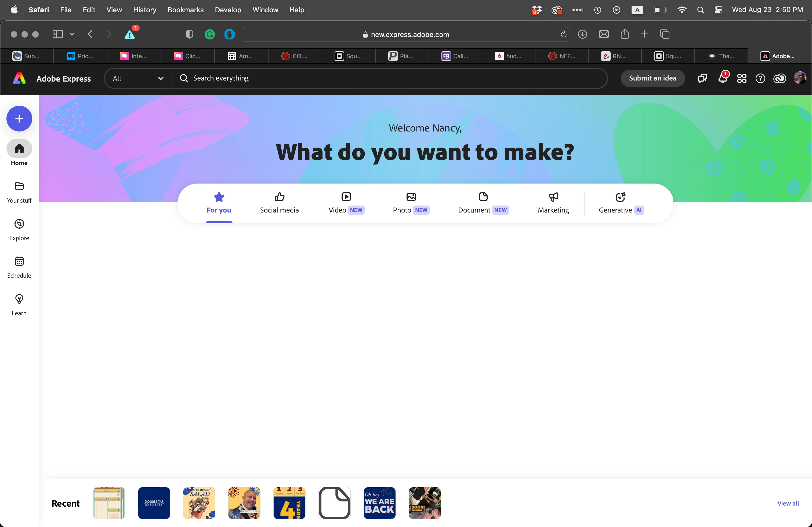Open the feedback chat bubbles icon
The image size is (812, 527).
(702, 78)
